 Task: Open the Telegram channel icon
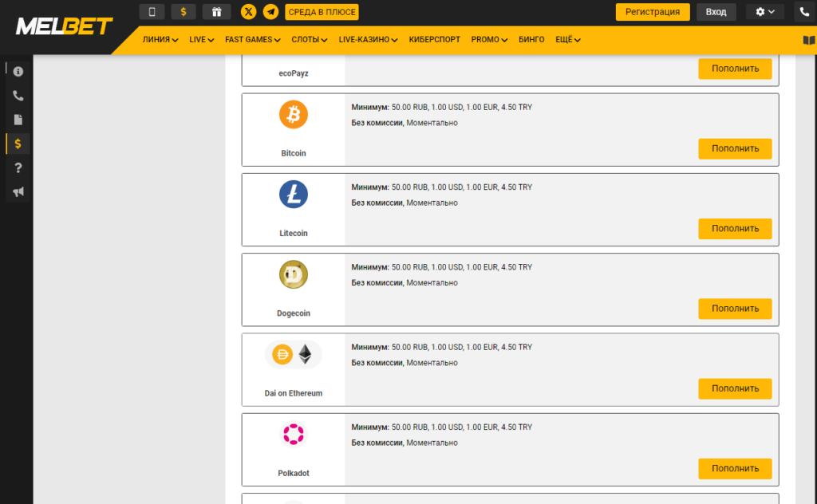point(271,12)
